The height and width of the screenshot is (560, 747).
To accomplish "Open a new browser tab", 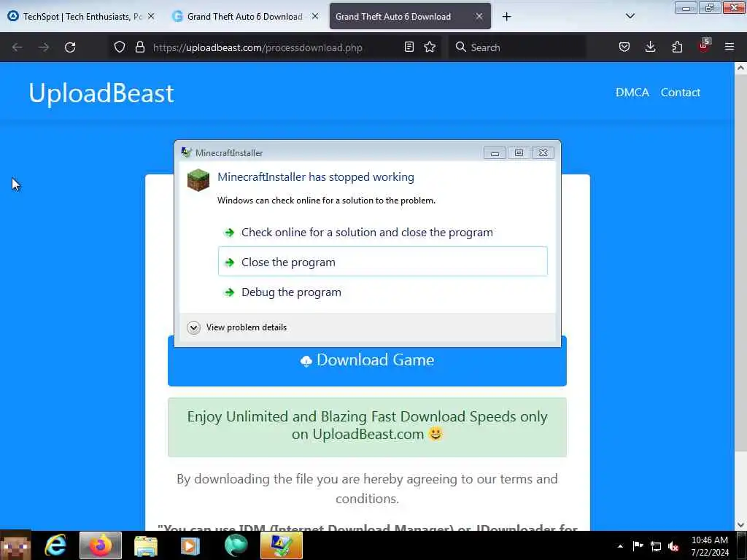I will 506,17.
